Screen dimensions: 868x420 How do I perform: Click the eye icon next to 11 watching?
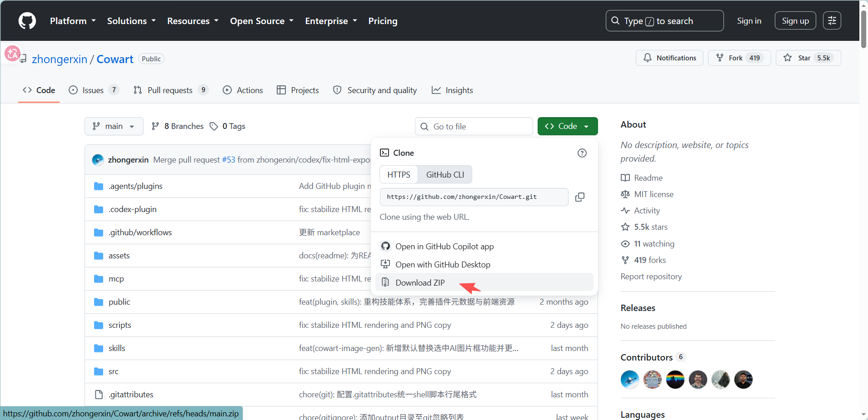(625, 244)
